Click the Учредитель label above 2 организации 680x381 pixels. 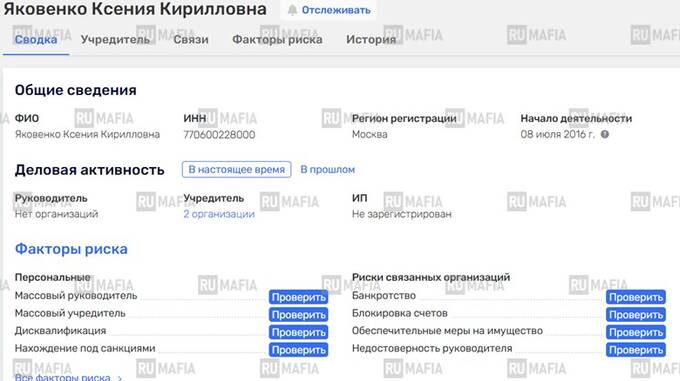tap(213, 198)
